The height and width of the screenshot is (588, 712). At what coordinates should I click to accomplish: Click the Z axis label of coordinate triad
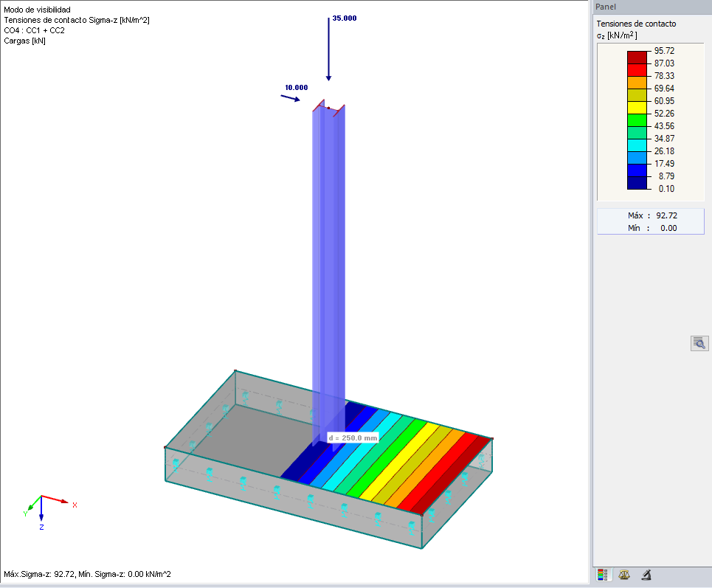41,528
